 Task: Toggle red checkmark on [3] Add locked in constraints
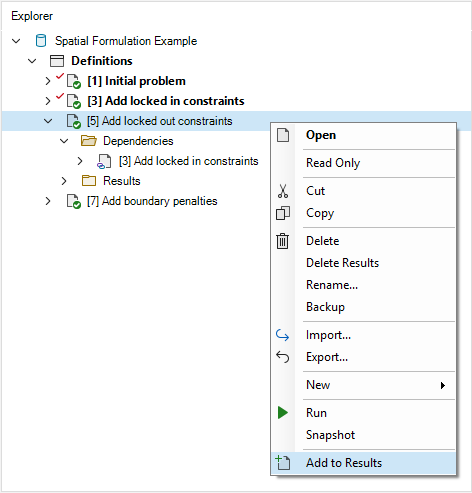tap(60, 96)
